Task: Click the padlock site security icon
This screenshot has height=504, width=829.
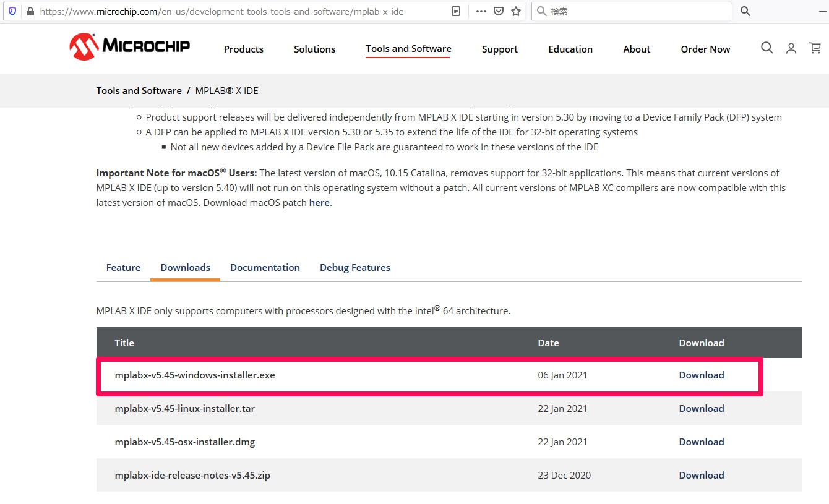Action: 30,11
